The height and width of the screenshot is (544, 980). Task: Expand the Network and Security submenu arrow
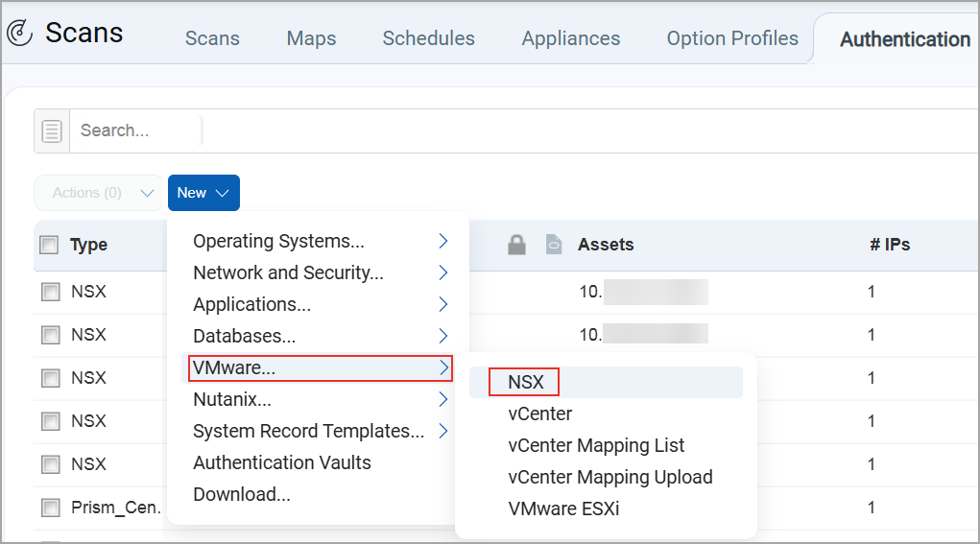click(x=443, y=272)
